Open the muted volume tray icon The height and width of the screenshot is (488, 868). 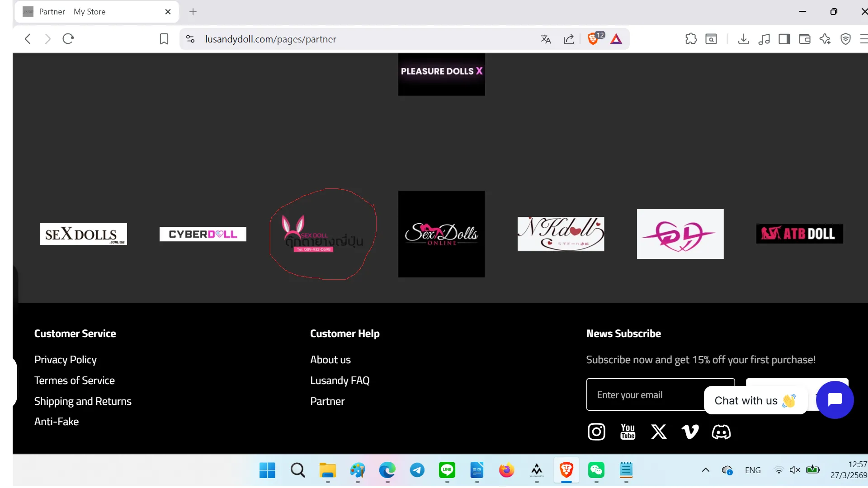[x=795, y=470]
